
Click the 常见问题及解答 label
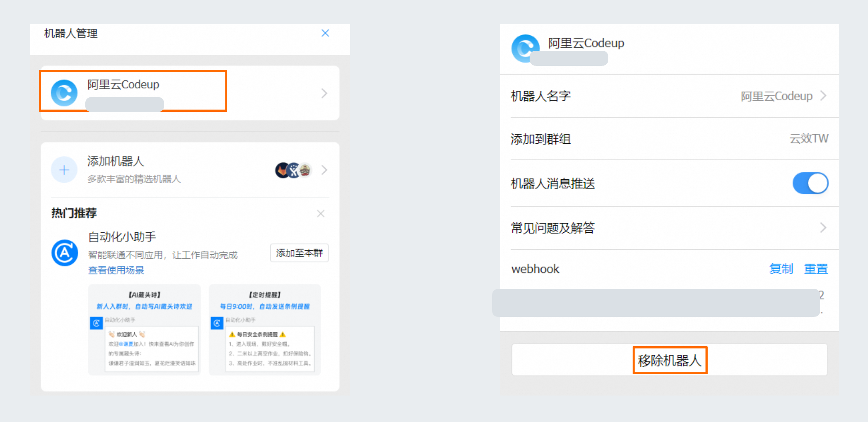[553, 228]
